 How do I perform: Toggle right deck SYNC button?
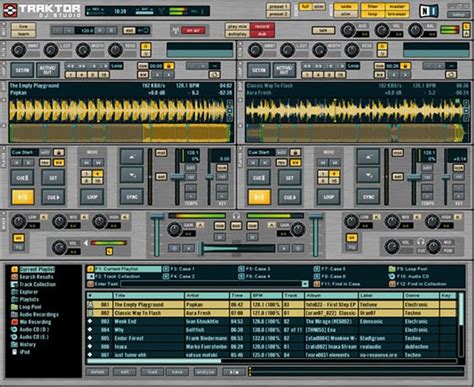[368, 197]
